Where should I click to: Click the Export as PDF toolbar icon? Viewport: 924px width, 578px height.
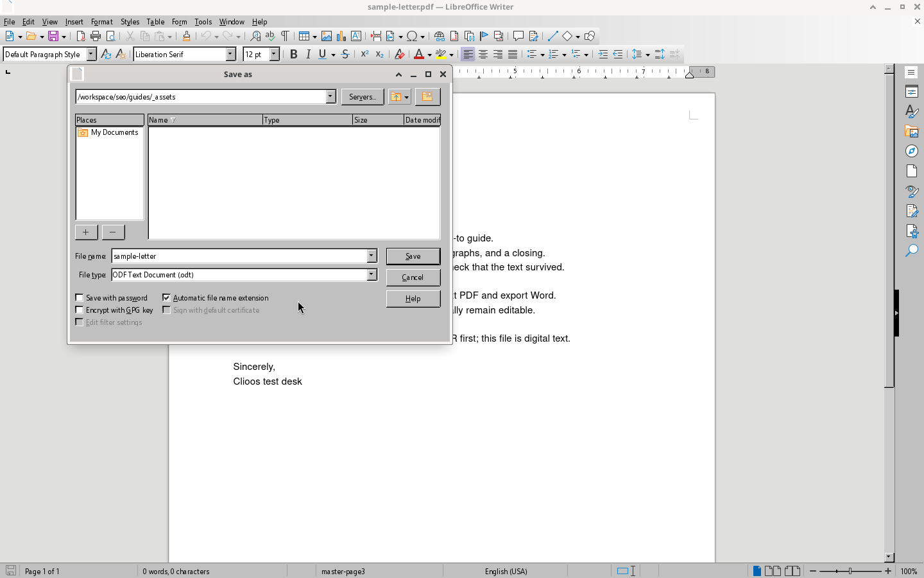[x=81, y=36]
